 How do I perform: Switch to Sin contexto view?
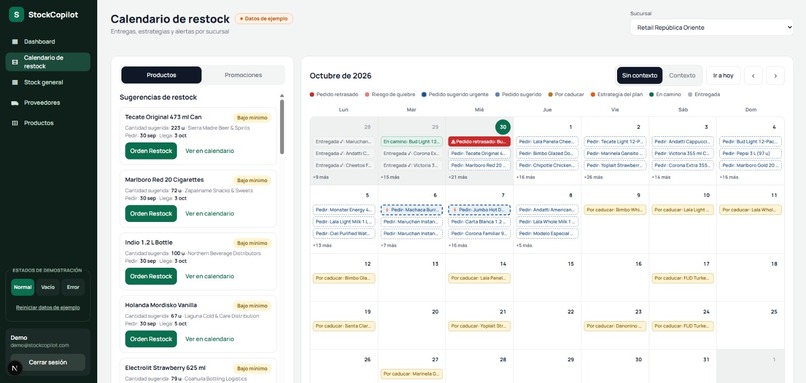coord(639,76)
